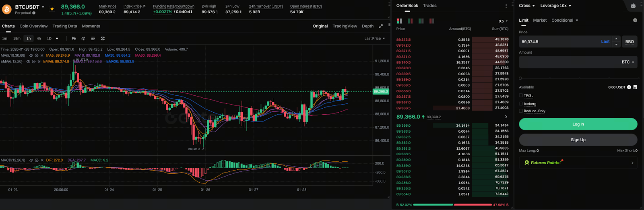Show both bids and asks in order book

pyautogui.click(x=399, y=21)
